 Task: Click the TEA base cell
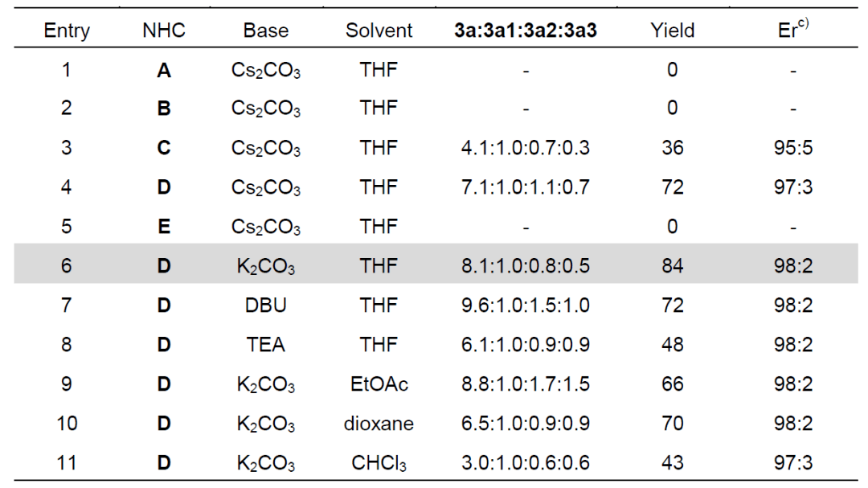point(265,344)
